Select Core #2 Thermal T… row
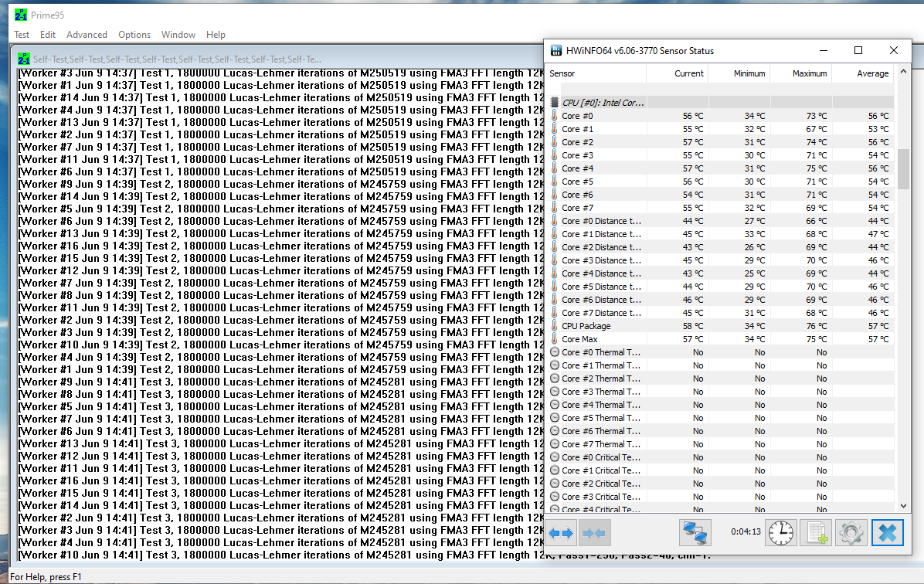Viewport: 924px width, 584px height. (720, 379)
